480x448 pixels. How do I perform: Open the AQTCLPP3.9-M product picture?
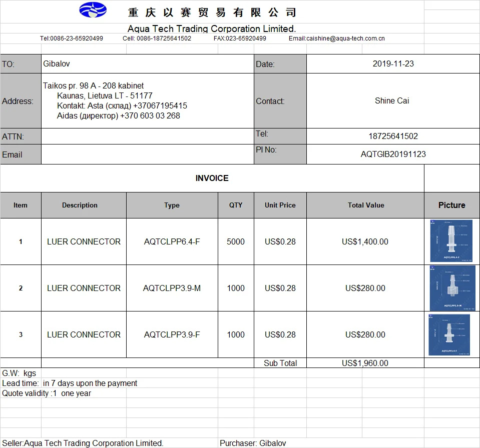click(x=452, y=288)
